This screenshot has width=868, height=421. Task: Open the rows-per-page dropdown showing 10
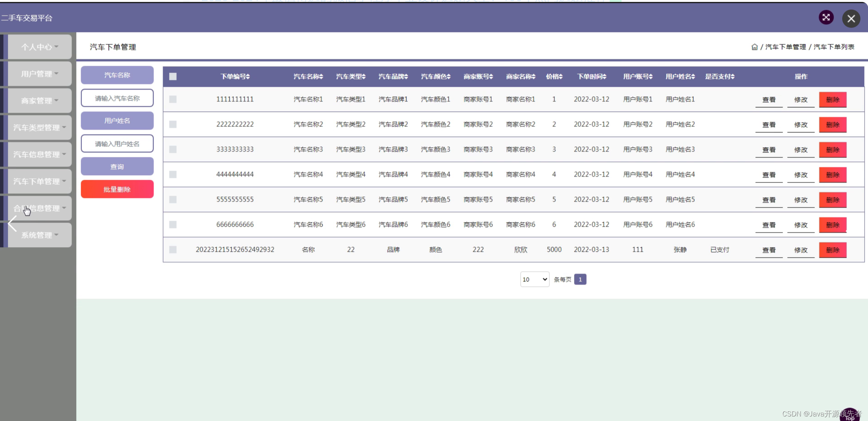(534, 280)
